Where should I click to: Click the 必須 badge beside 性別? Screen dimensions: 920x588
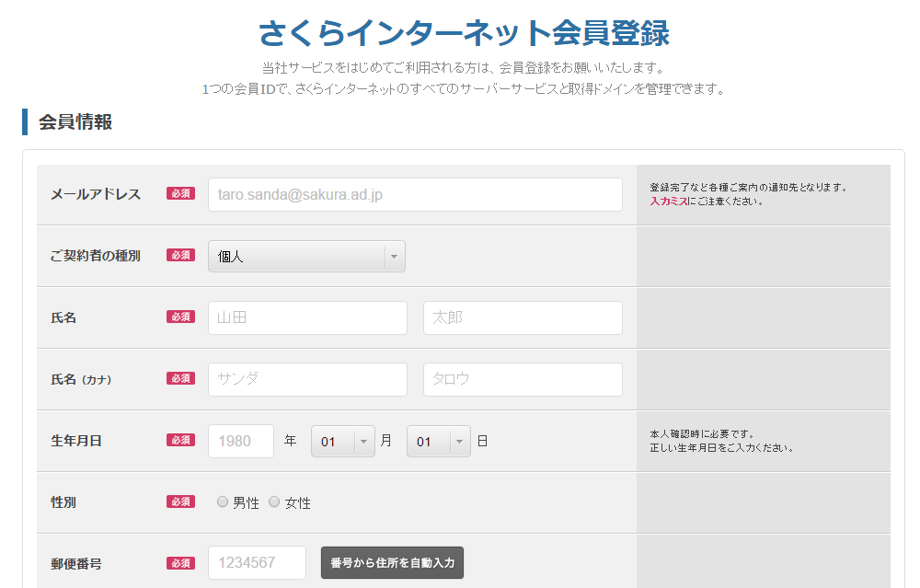point(180,502)
